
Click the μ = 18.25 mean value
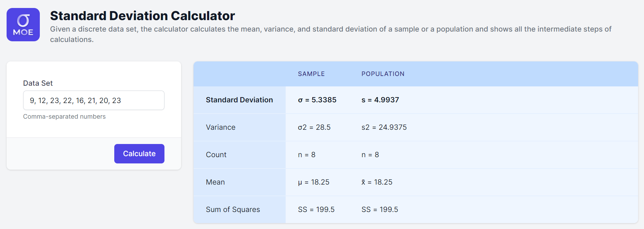tap(313, 182)
